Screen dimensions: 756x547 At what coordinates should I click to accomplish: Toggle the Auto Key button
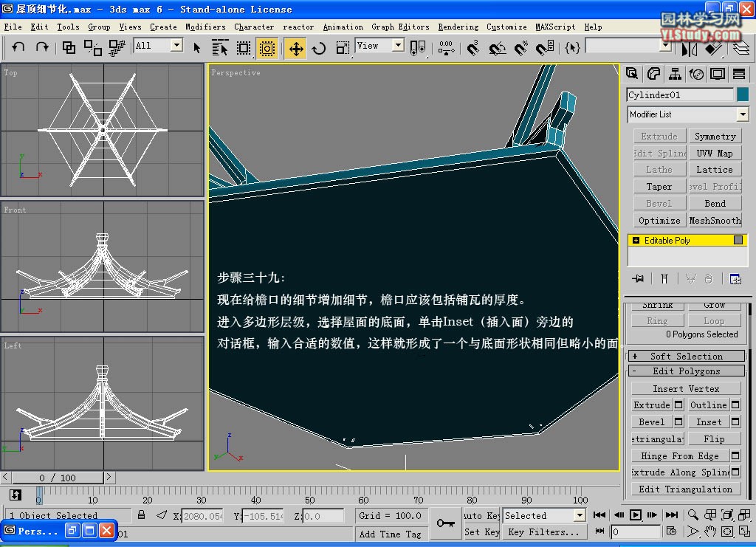pos(481,515)
